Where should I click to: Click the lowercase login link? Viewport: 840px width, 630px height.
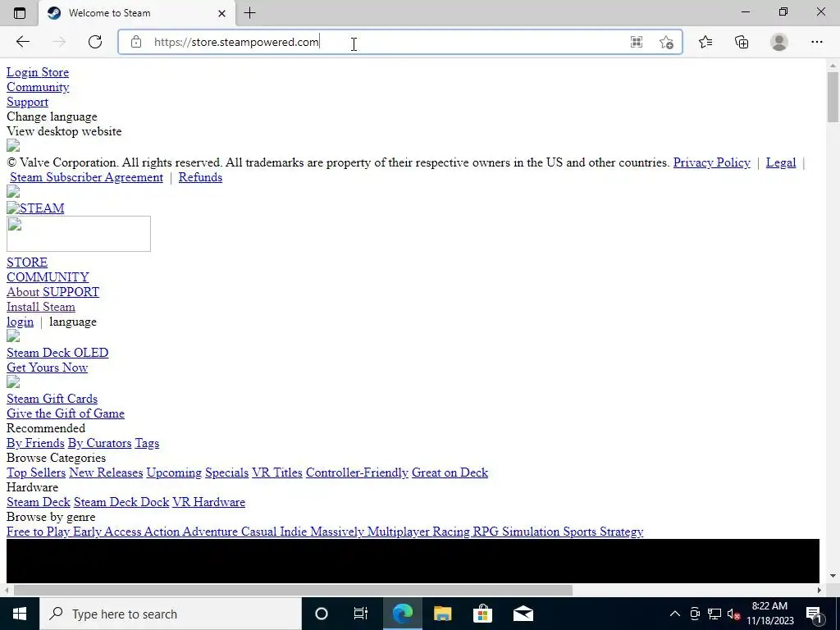tap(20, 322)
